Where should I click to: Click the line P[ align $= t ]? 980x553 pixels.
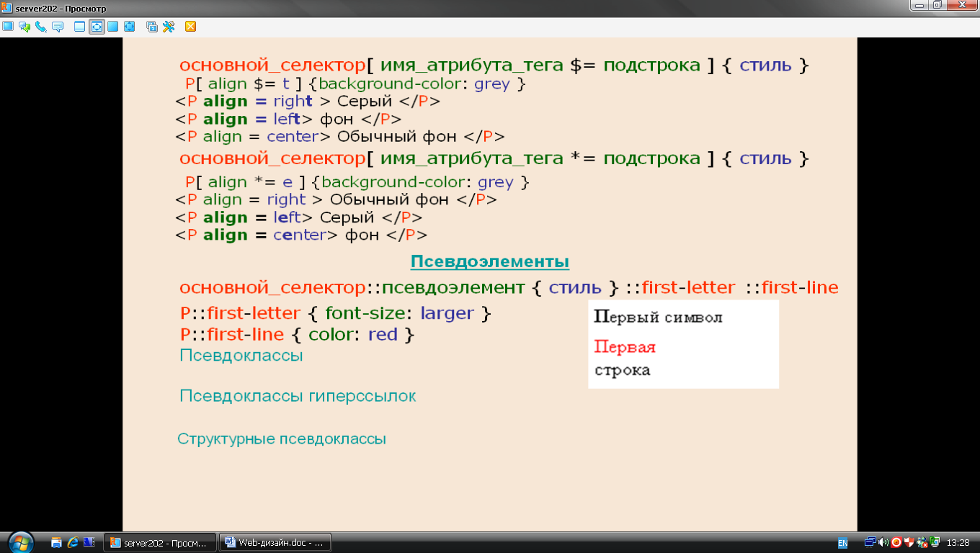pos(356,84)
